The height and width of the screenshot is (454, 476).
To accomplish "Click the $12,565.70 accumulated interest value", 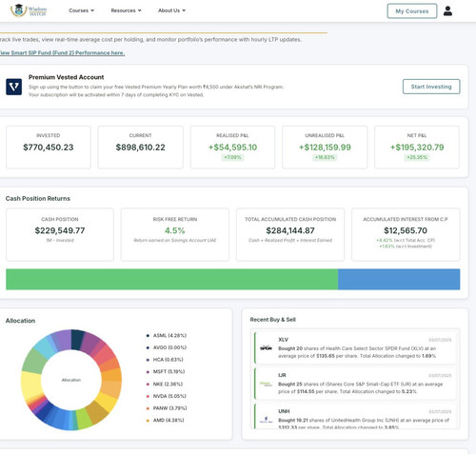I will [406, 230].
